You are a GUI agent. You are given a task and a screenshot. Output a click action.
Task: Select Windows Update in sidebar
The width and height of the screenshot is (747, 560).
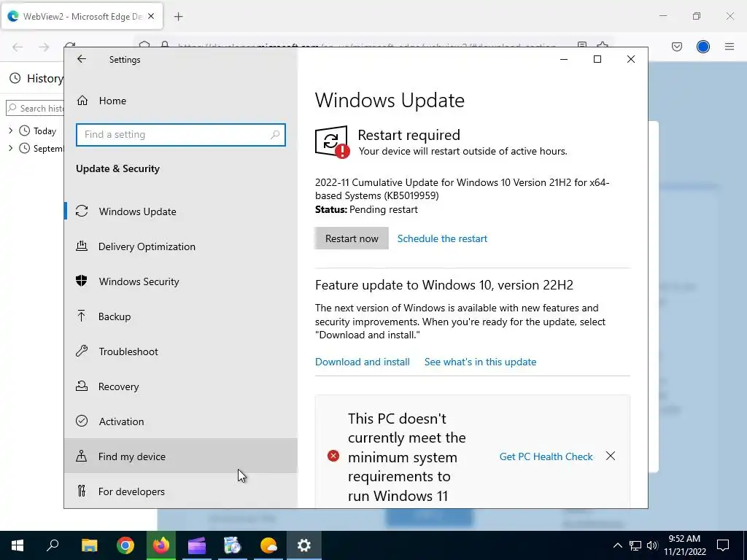click(x=181, y=211)
